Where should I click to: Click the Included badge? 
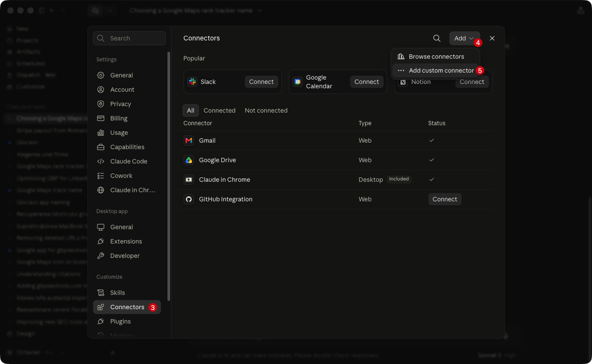coord(399,179)
